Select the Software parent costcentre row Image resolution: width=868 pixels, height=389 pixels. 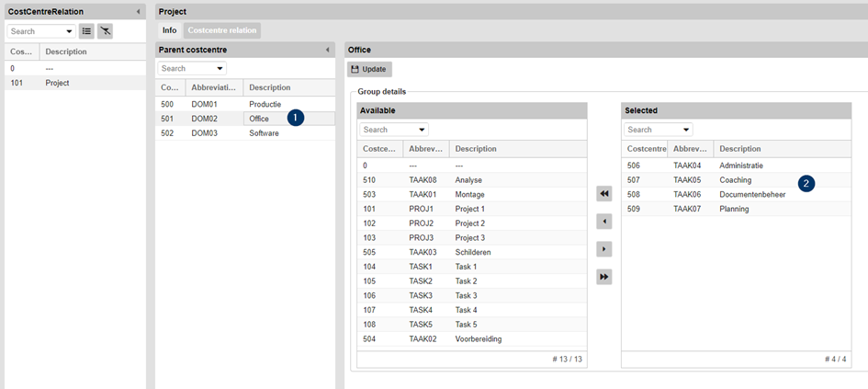click(264, 133)
